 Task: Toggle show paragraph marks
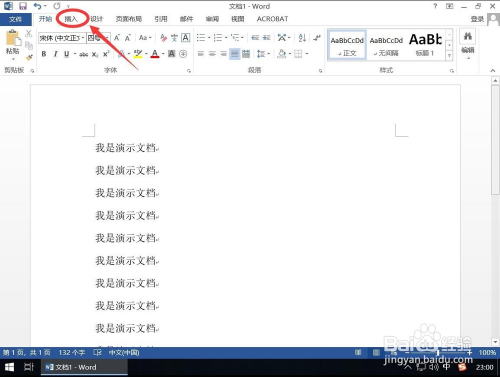317,38
